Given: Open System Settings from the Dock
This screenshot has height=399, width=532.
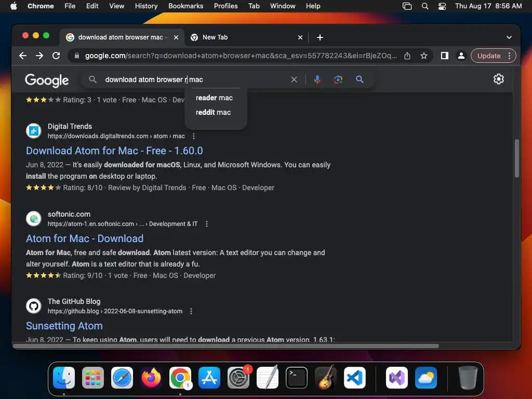Looking at the screenshot, I should click(238, 378).
